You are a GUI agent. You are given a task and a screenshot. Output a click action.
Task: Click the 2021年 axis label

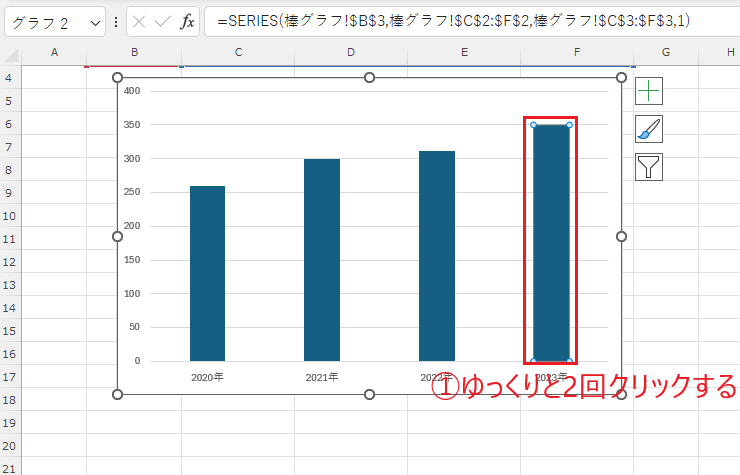click(322, 377)
